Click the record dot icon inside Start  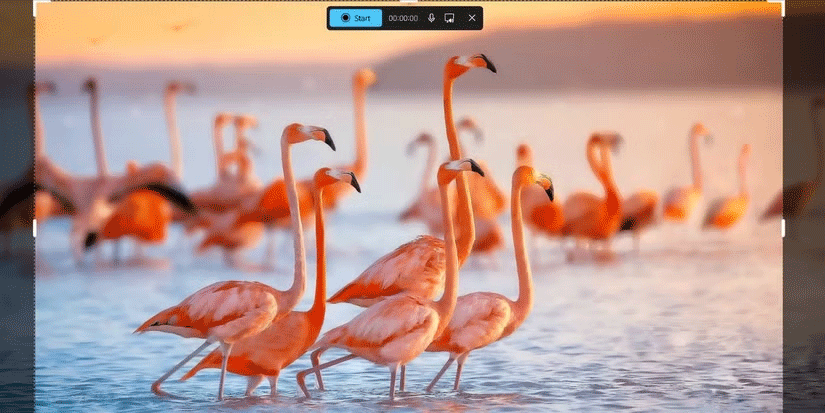tap(344, 18)
